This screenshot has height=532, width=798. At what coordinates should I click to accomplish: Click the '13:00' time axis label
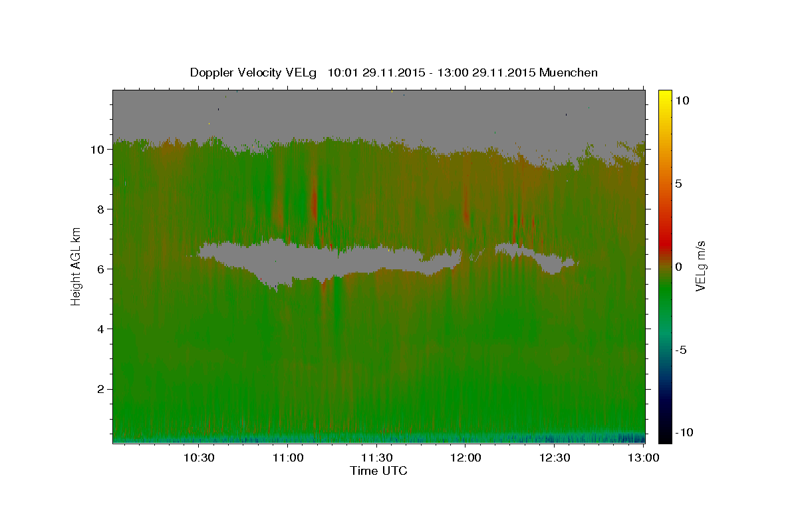point(643,458)
